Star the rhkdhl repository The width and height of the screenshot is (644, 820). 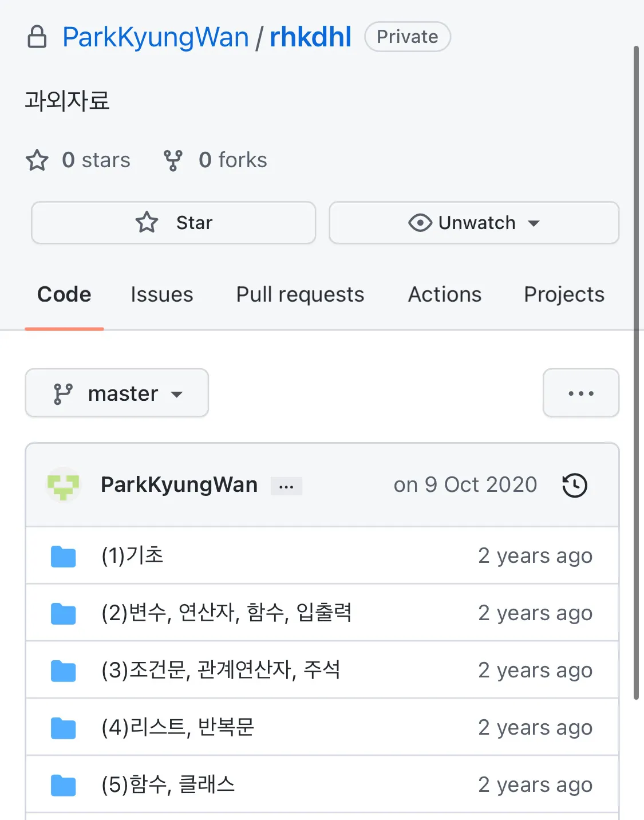(173, 223)
